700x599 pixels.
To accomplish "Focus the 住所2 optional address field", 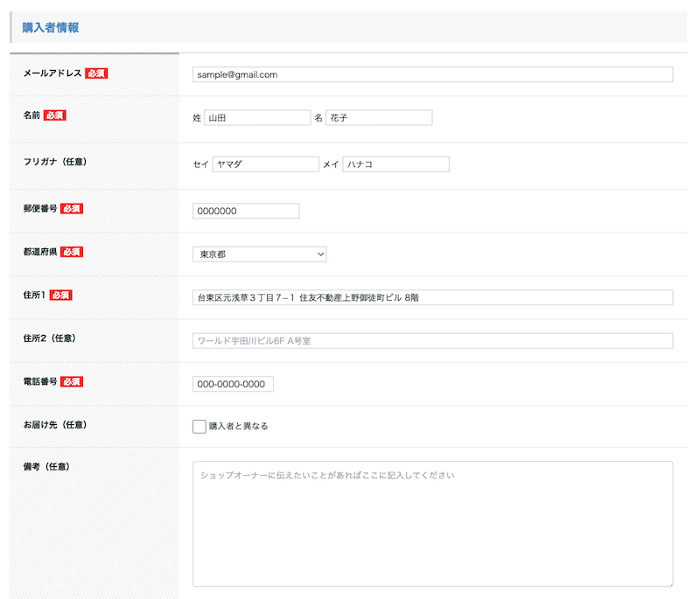I will [432, 340].
